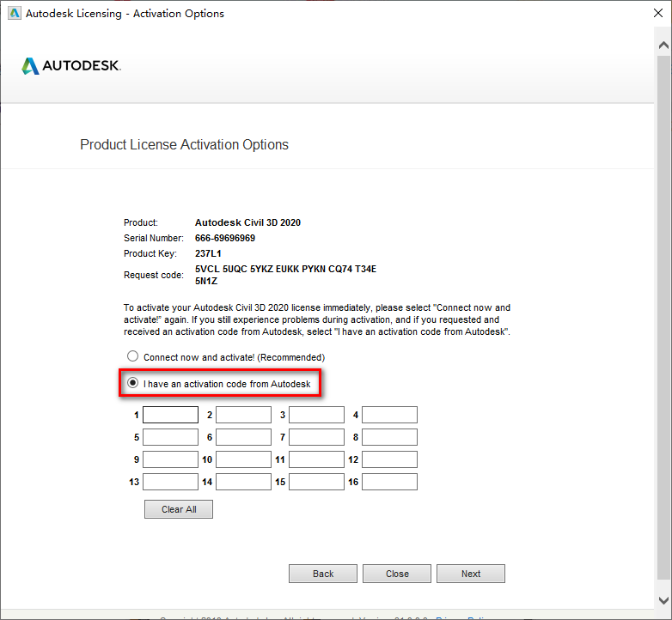Focus activation code field 11
The width and height of the screenshot is (672, 620).
pyautogui.click(x=316, y=460)
